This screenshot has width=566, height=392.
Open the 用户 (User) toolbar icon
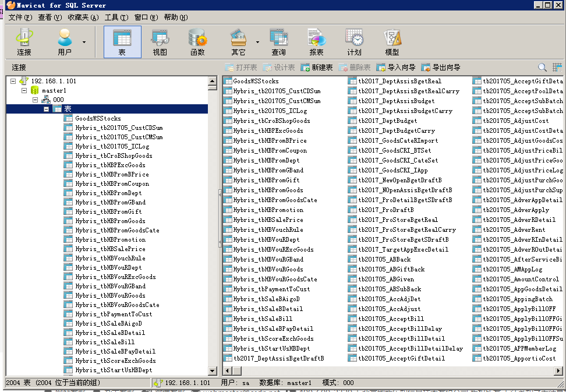tap(65, 42)
